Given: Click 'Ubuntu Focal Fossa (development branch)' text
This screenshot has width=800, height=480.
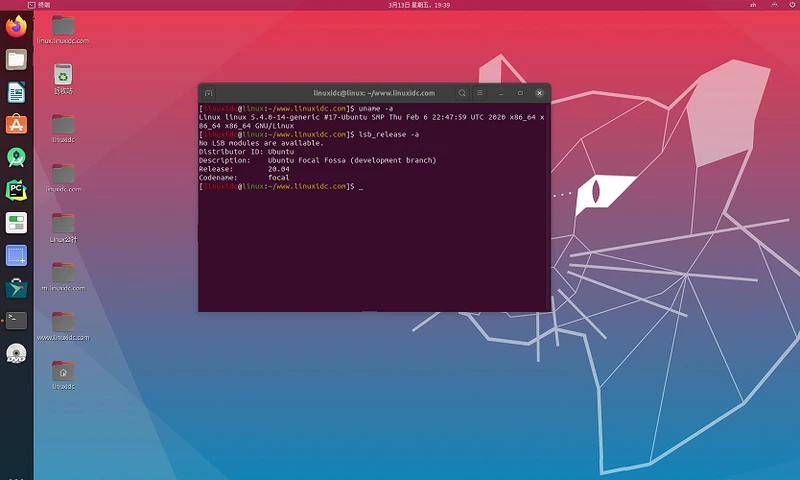Looking at the screenshot, I should tap(352, 161).
